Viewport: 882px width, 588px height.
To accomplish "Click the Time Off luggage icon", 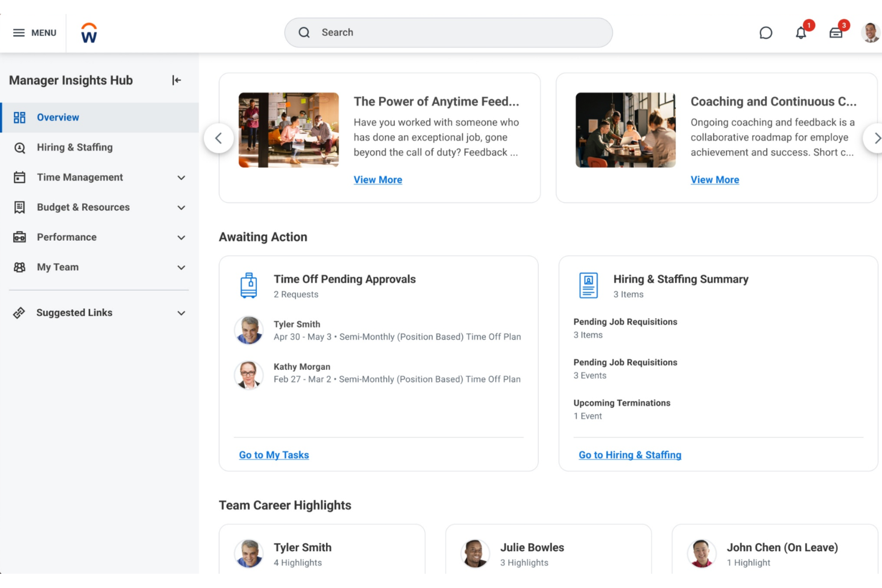I will (x=249, y=285).
